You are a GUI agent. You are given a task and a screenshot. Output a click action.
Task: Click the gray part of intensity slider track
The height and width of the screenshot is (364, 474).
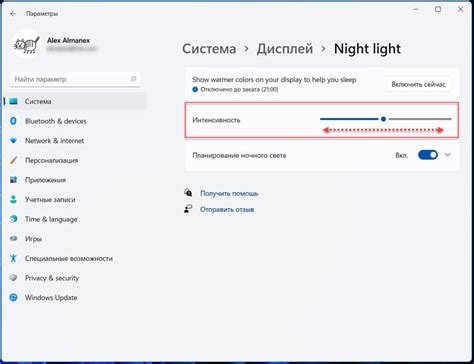(x=420, y=119)
